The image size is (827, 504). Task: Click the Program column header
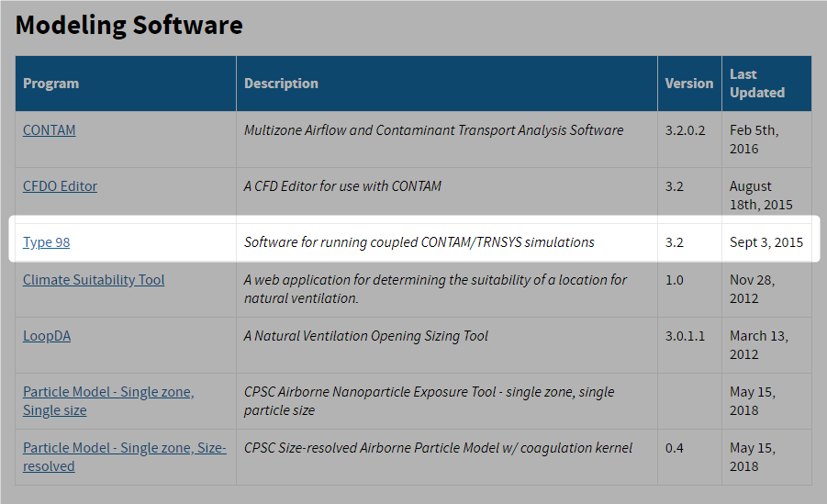[x=50, y=84]
